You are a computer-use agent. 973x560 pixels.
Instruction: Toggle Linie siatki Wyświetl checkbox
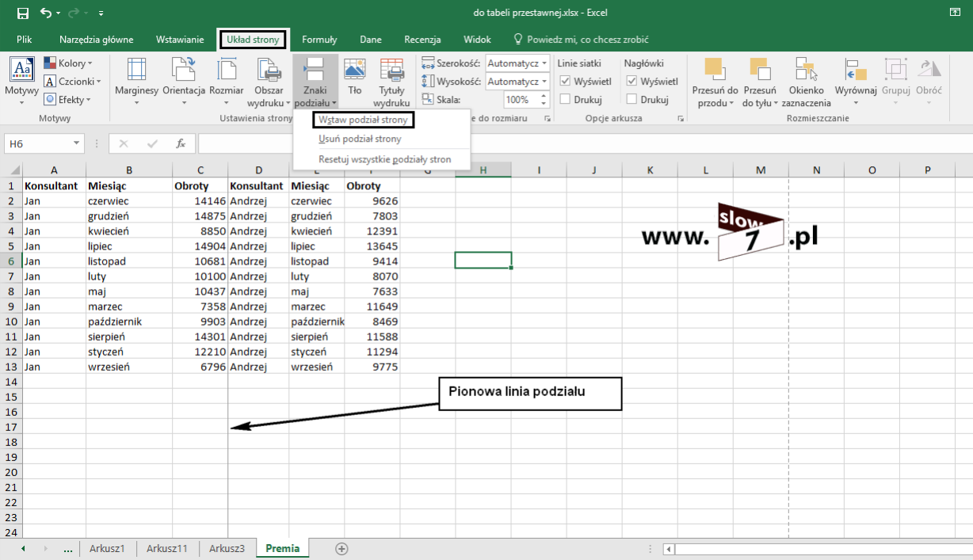pos(566,81)
